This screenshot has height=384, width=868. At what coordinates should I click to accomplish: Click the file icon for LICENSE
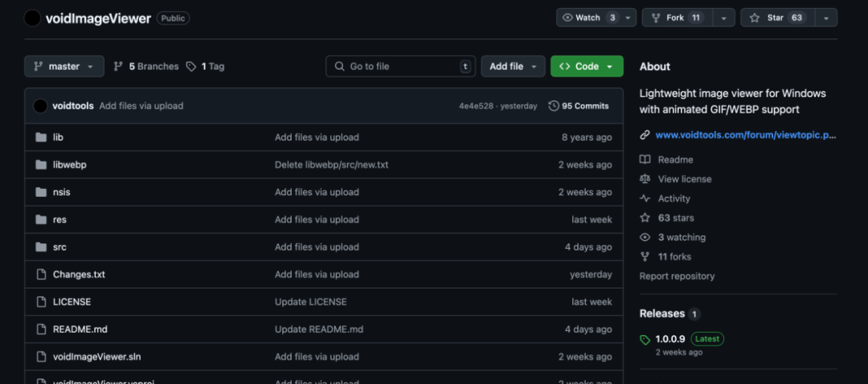[x=41, y=302]
